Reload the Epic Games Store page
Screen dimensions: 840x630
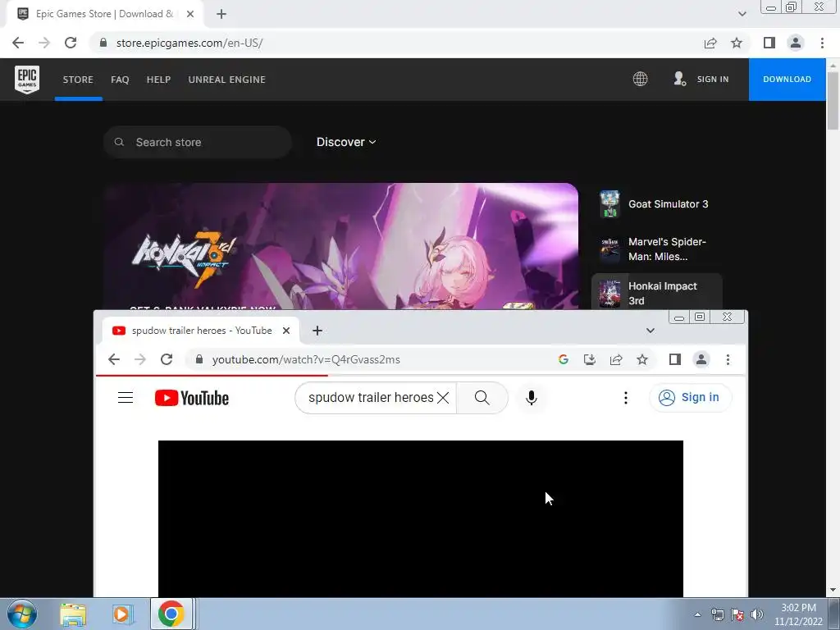[x=71, y=43]
